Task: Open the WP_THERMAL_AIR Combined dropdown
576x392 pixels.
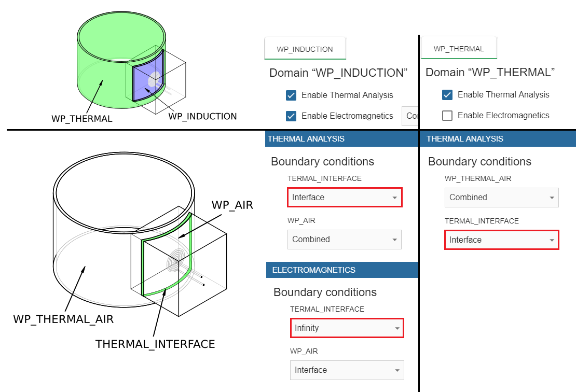Action: [x=501, y=198]
